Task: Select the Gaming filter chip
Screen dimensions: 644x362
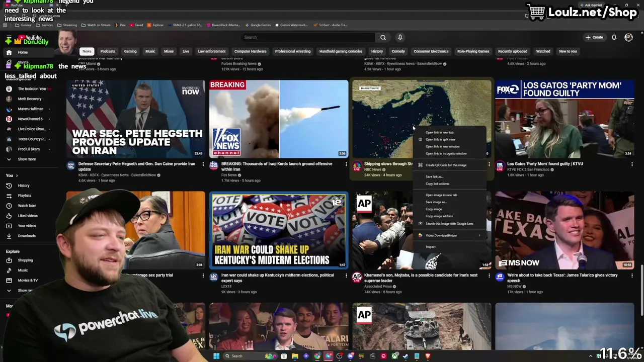Action: point(130,51)
